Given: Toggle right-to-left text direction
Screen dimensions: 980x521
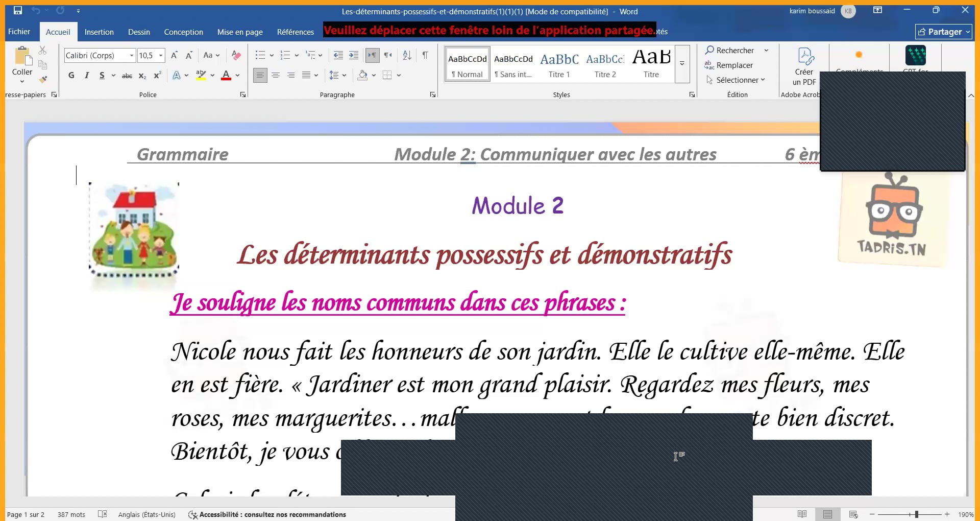Looking at the screenshot, I should pos(388,55).
